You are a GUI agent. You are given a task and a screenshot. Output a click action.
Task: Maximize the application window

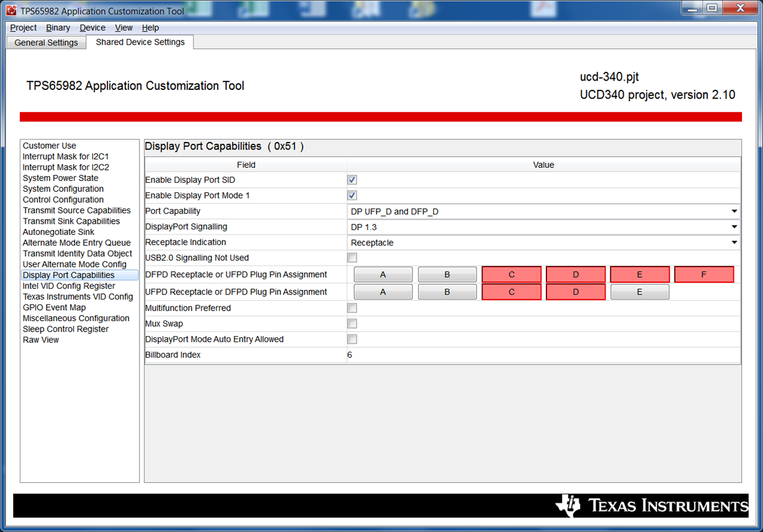pyautogui.click(x=712, y=7)
